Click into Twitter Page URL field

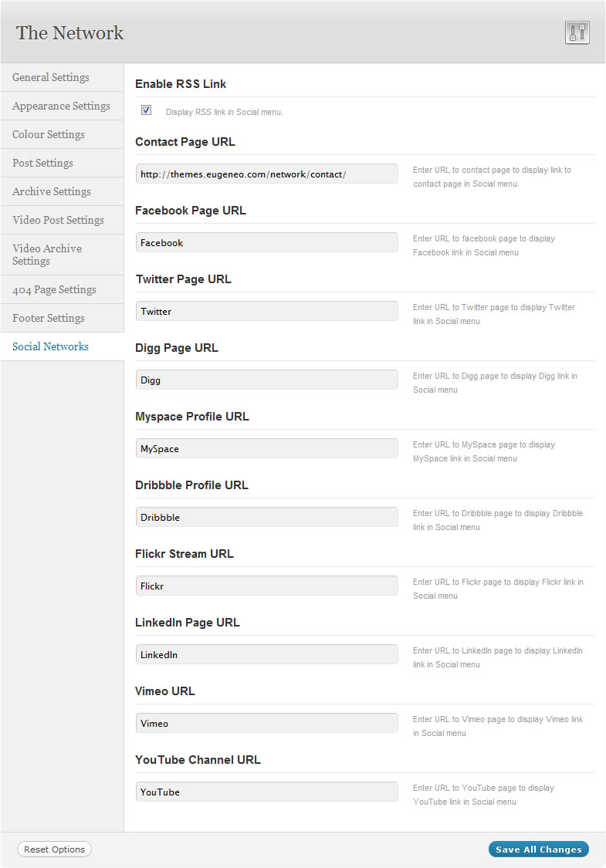(266, 311)
